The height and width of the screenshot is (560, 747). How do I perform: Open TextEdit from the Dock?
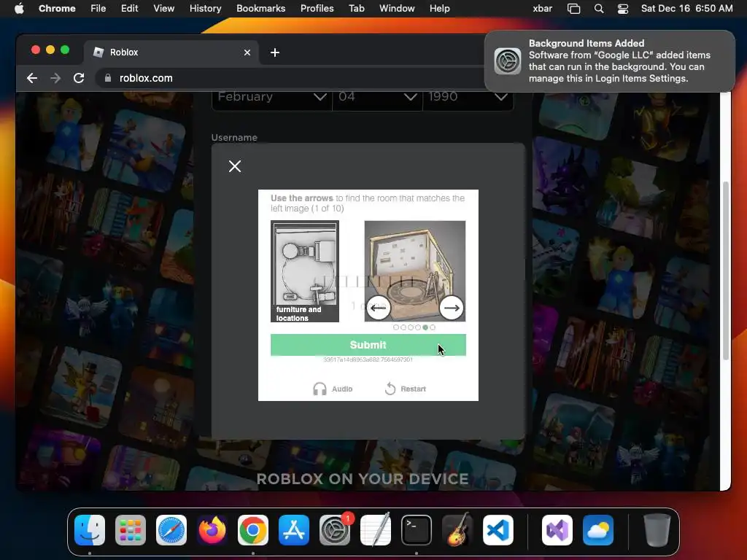tap(376, 530)
